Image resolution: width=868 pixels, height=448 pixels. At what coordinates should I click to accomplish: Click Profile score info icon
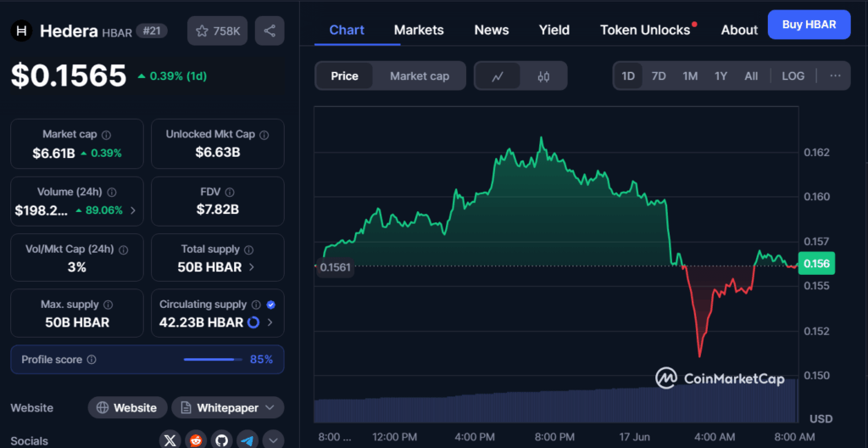click(92, 360)
